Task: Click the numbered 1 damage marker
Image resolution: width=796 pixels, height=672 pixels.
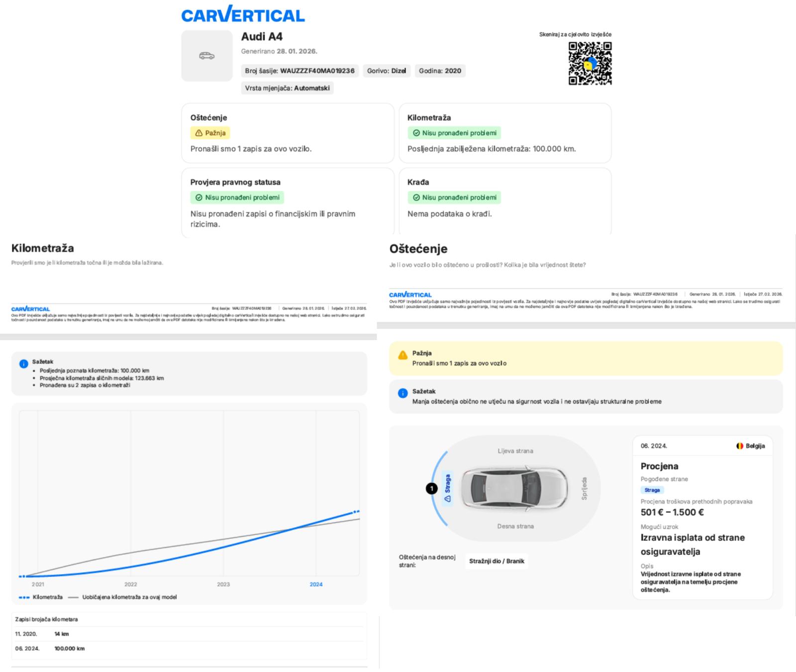Action: pyautogui.click(x=431, y=488)
